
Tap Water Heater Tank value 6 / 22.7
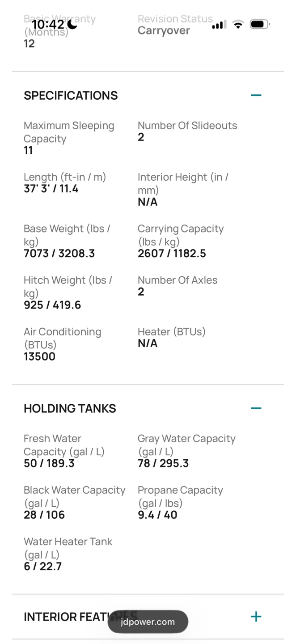tap(42, 566)
